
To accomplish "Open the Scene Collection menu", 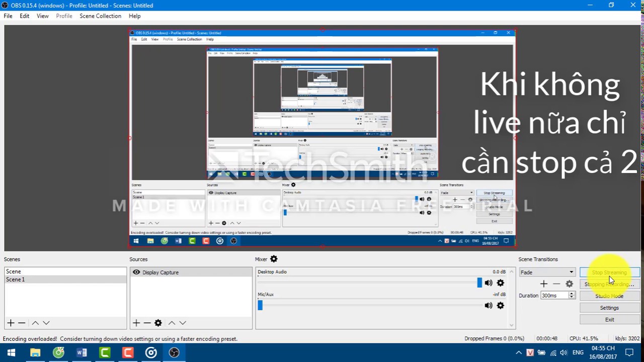I will pyautogui.click(x=100, y=16).
